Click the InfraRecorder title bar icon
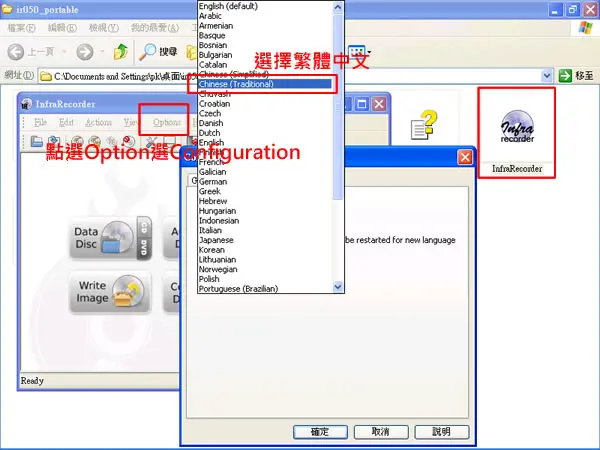This screenshot has height=450, width=600. click(x=26, y=104)
